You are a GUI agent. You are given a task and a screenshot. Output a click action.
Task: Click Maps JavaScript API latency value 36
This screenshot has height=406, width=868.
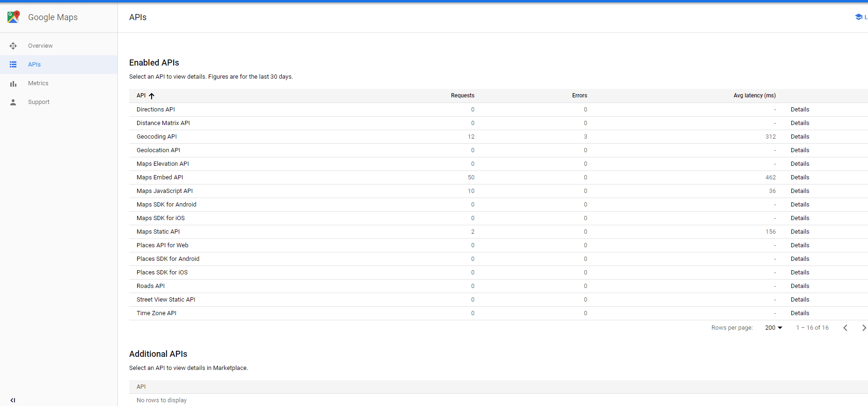pos(772,191)
